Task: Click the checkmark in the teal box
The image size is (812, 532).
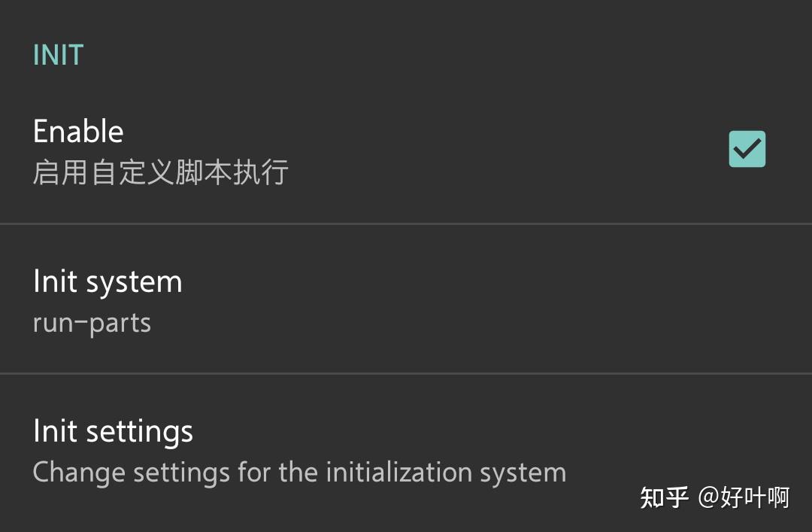Action: (747, 150)
